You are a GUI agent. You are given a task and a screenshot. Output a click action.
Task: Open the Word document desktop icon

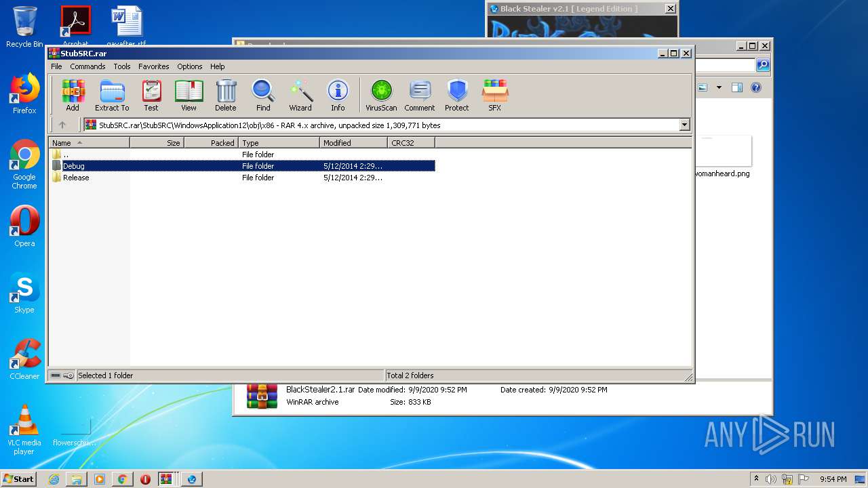[127, 26]
